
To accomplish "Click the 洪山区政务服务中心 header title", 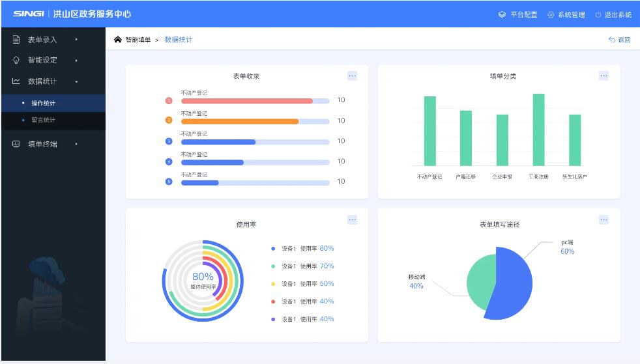I will tap(93, 14).
